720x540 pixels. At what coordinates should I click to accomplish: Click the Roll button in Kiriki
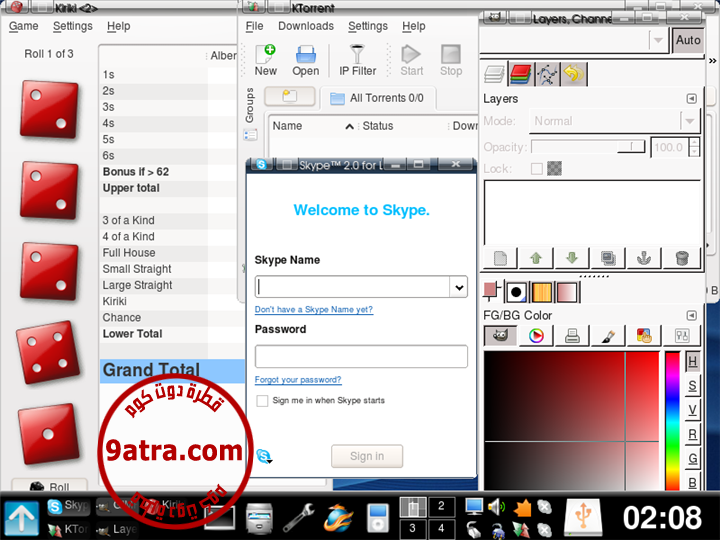tap(50, 486)
